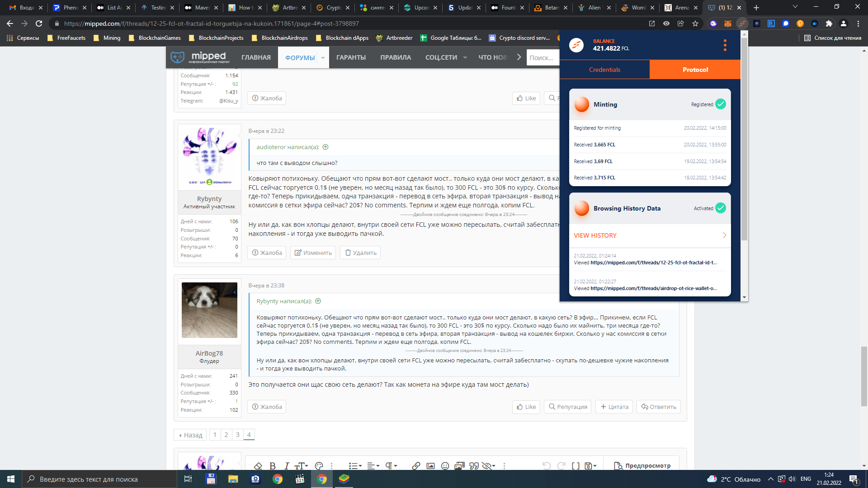Switch to the Credentials tab
868x488 pixels.
coord(604,70)
